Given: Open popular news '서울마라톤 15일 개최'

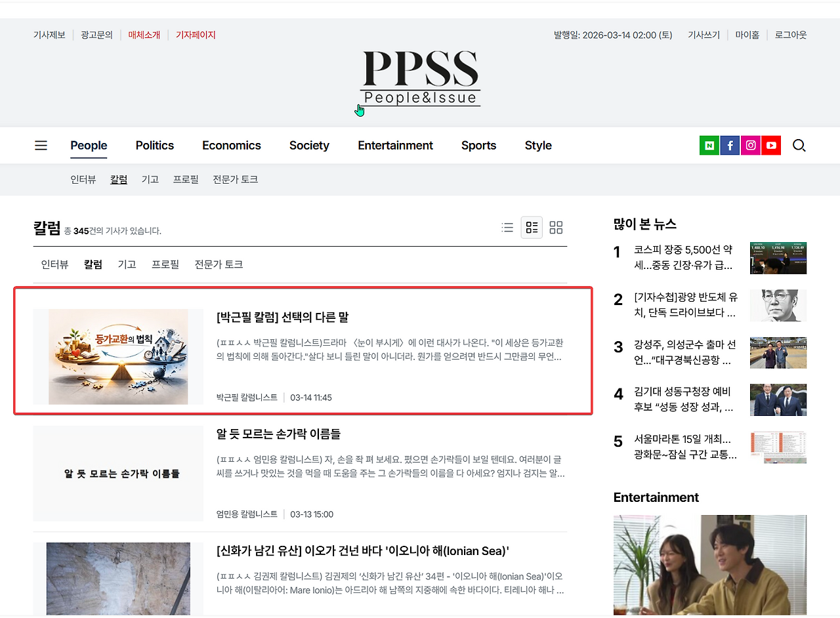Looking at the screenshot, I should click(685, 447).
